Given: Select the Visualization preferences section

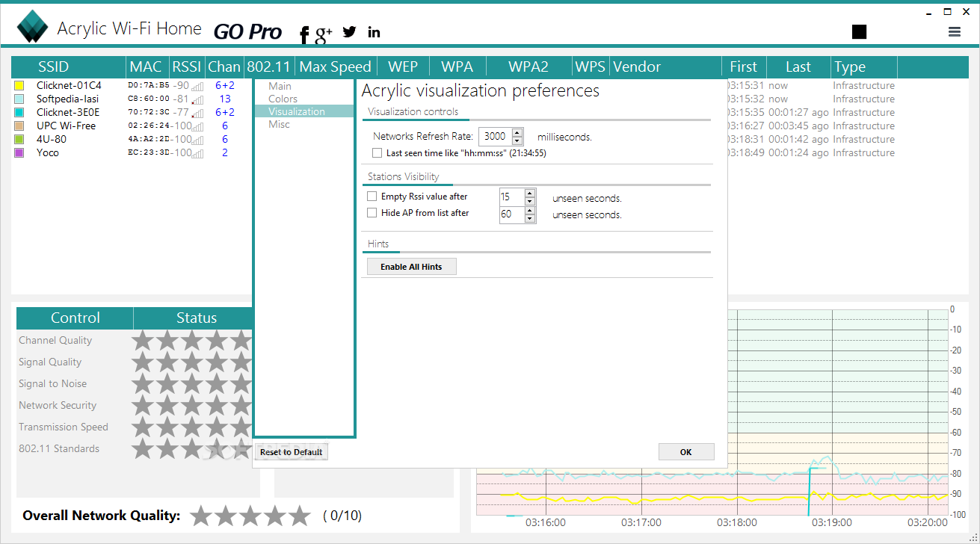Looking at the screenshot, I should (x=303, y=111).
